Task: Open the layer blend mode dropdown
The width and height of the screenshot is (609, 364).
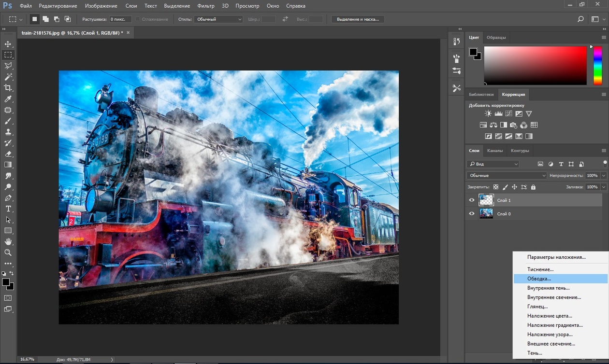Action: [507, 176]
